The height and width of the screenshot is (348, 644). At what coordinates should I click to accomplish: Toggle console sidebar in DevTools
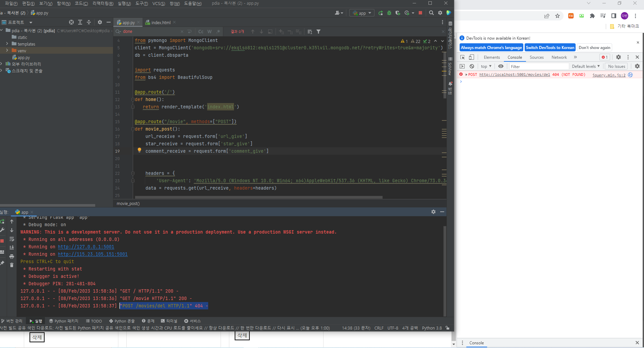(462, 66)
